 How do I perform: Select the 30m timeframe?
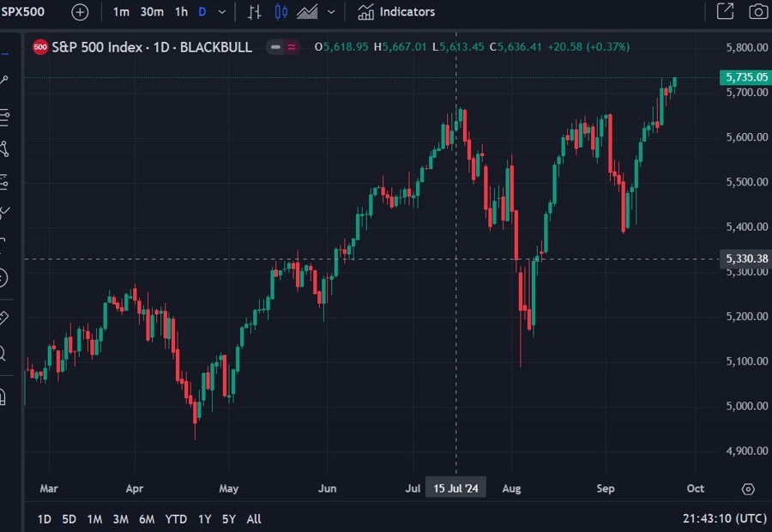[154, 11]
